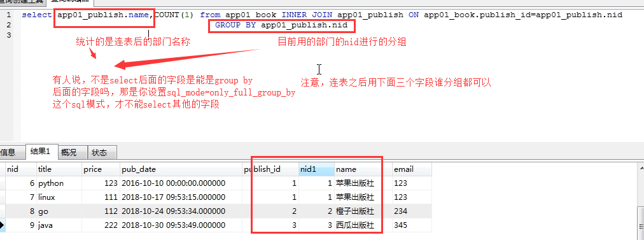644x240 pixels.
Task: Click nid cell with value 9
Action: (21, 225)
